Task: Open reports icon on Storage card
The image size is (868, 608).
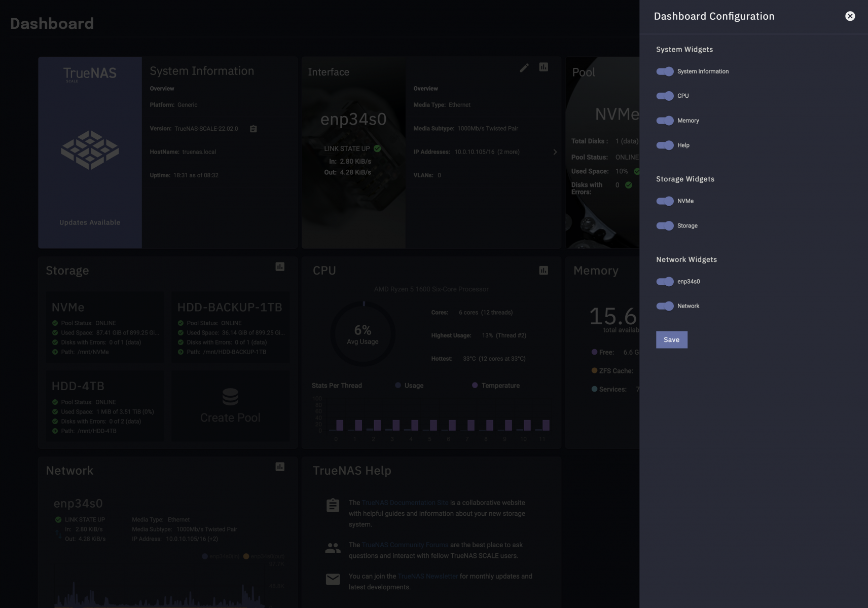Action: [x=280, y=267]
